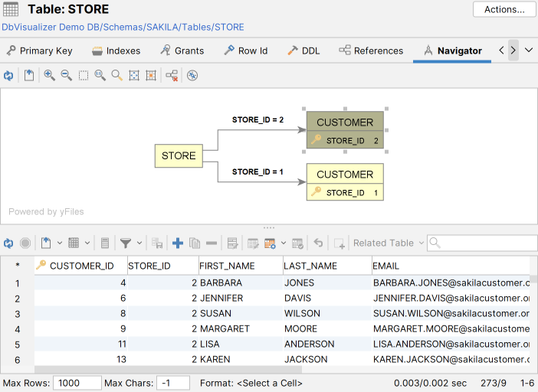Open the form editor icon for row

click(x=232, y=243)
